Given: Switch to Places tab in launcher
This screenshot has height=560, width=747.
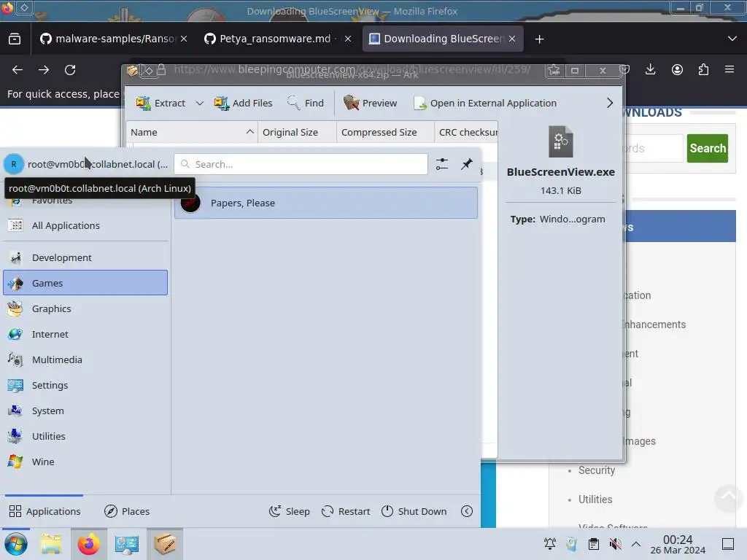Looking at the screenshot, I should tap(127, 511).
